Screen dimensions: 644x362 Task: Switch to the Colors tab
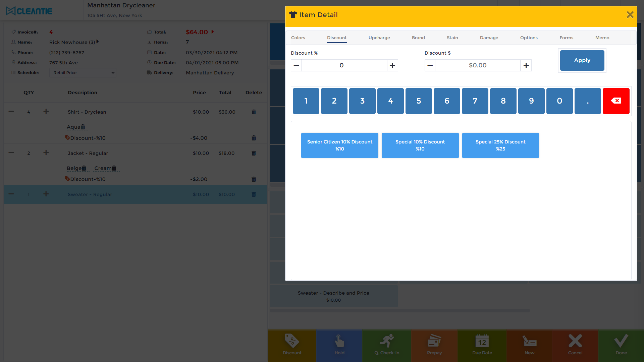pyautogui.click(x=298, y=38)
